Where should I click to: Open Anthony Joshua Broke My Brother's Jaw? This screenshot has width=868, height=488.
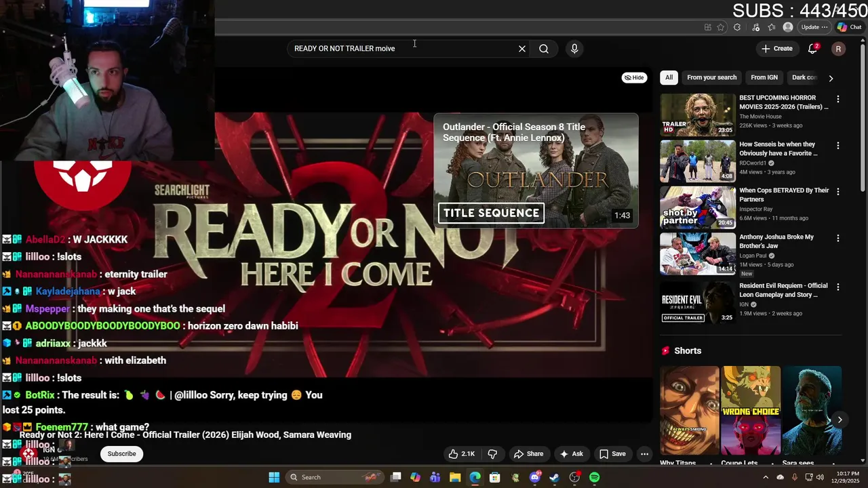tap(776, 241)
